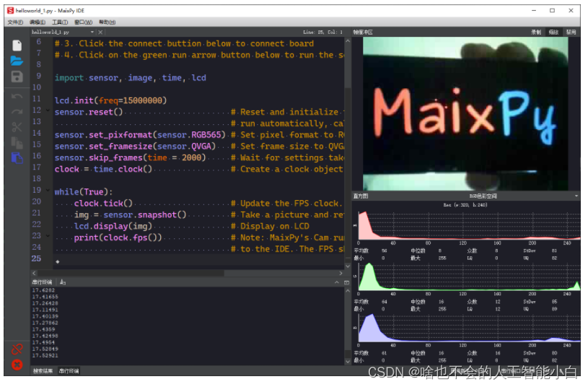The height and width of the screenshot is (387, 588).
Task: Click the 'sensor.reset()' code text
Action: tap(89, 112)
